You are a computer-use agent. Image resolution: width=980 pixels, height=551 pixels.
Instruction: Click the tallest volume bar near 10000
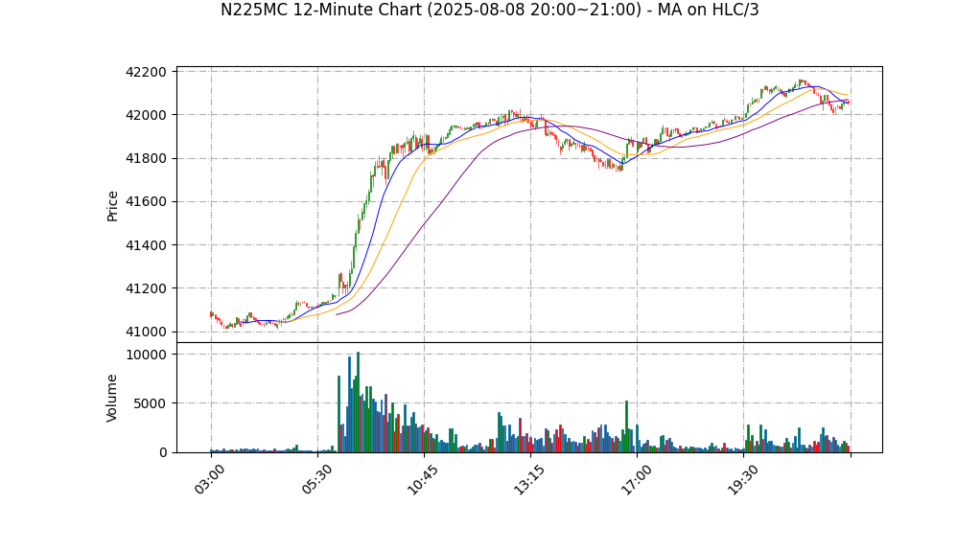(x=358, y=402)
